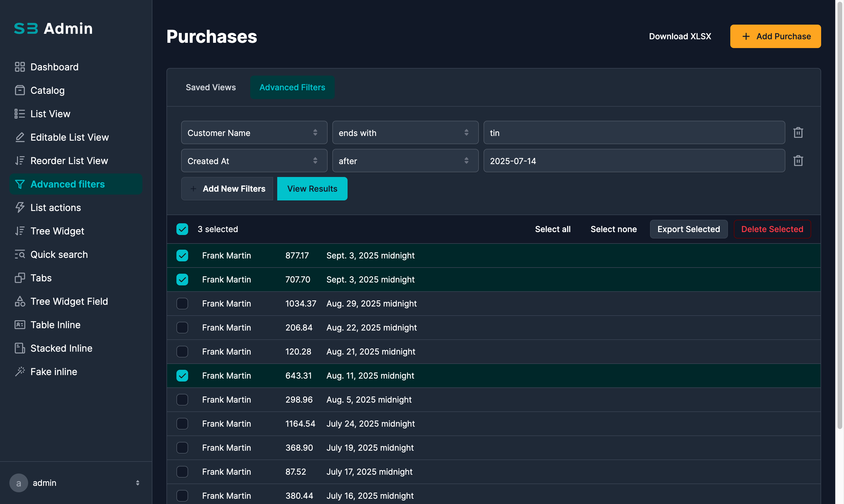The width and height of the screenshot is (844, 504).
Task: Click the Catalog box icon
Action: pyautogui.click(x=20, y=90)
